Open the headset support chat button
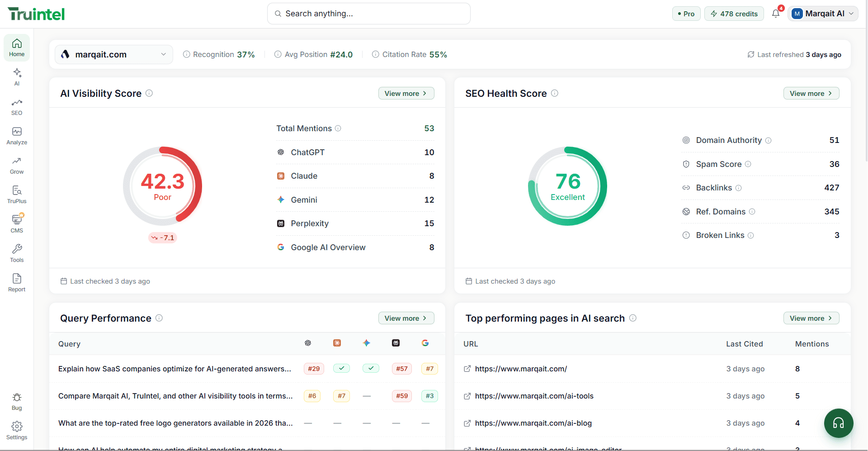Image resolution: width=868 pixels, height=451 pixels. (x=839, y=423)
